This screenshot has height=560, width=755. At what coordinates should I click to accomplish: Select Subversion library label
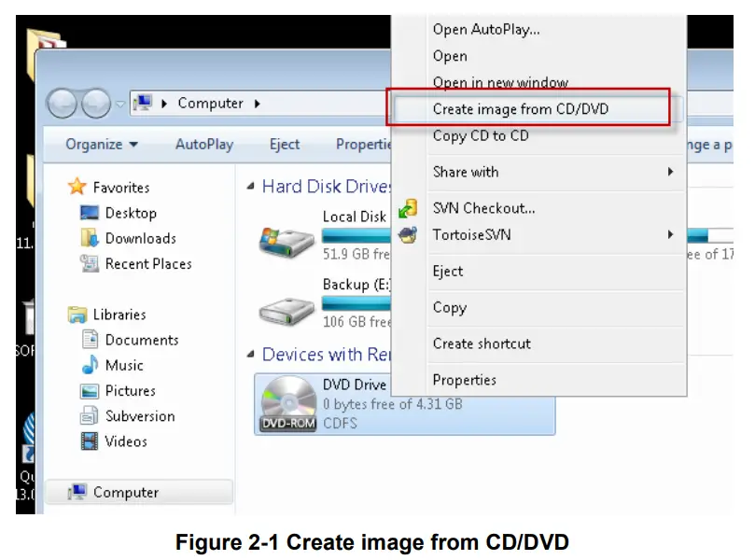pos(140,416)
